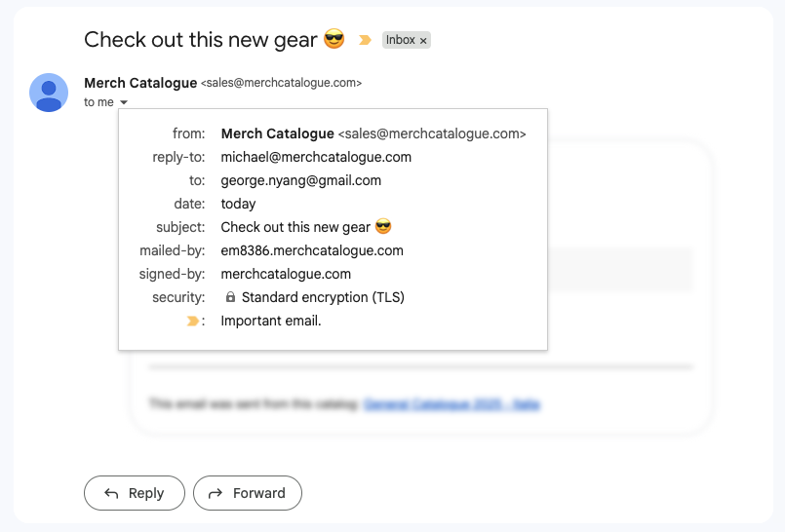Viewport: 785px width, 532px height.
Task: Click the importance marker icon in details popup
Action: click(x=192, y=321)
